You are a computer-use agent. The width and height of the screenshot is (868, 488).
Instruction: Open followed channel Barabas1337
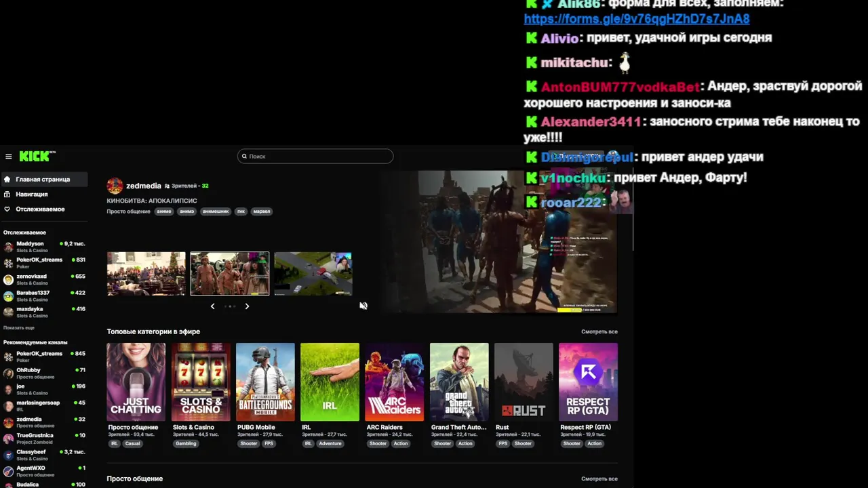click(44, 296)
